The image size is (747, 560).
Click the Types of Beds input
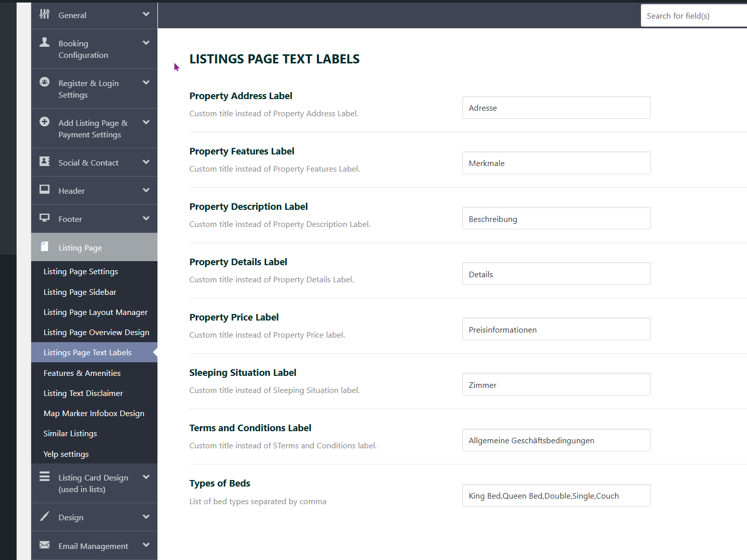556,496
